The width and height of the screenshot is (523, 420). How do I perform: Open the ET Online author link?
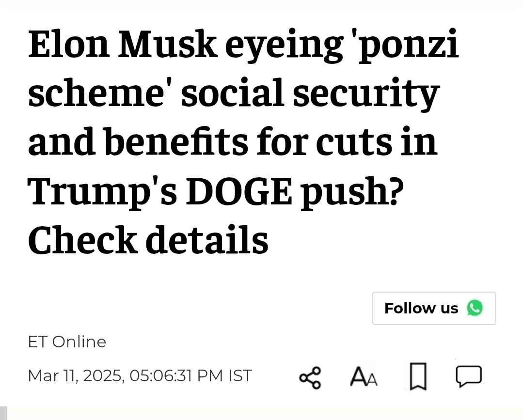[x=67, y=342]
